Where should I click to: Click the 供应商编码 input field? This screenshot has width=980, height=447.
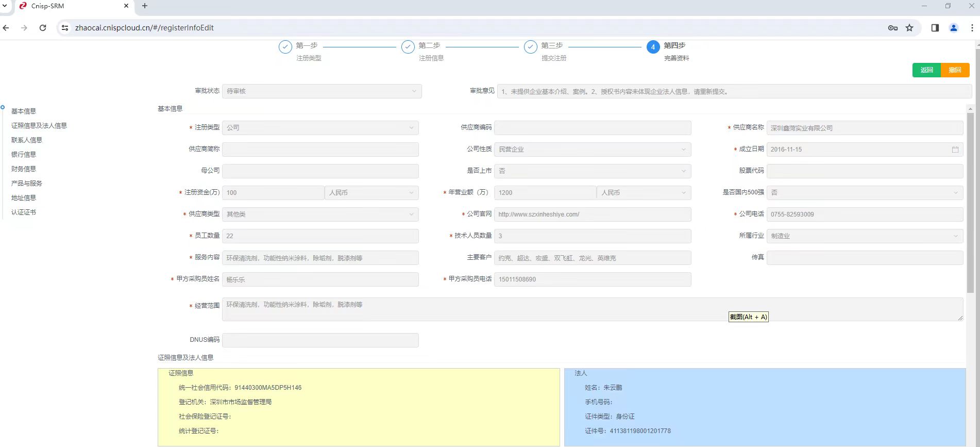pyautogui.click(x=593, y=128)
